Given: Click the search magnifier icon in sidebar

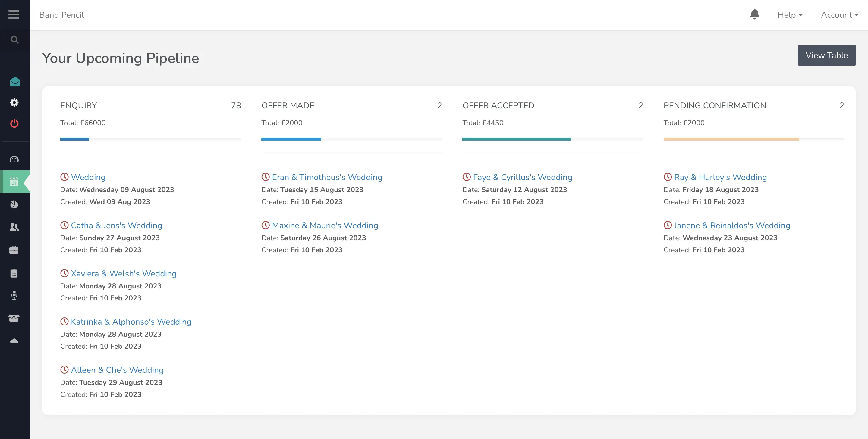Looking at the screenshot, I should coord(14,40).
